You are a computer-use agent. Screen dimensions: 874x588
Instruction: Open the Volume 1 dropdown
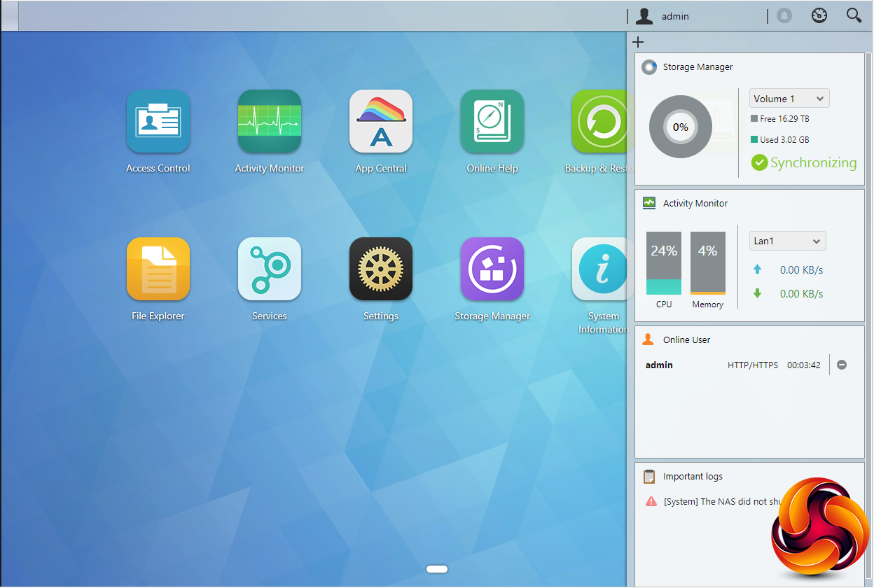(789, 99)
